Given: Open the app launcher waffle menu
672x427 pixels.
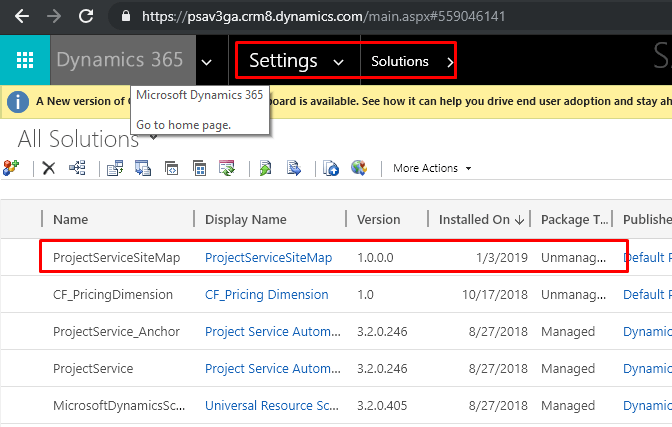Looking at the screenshot, I should [25, 61].
